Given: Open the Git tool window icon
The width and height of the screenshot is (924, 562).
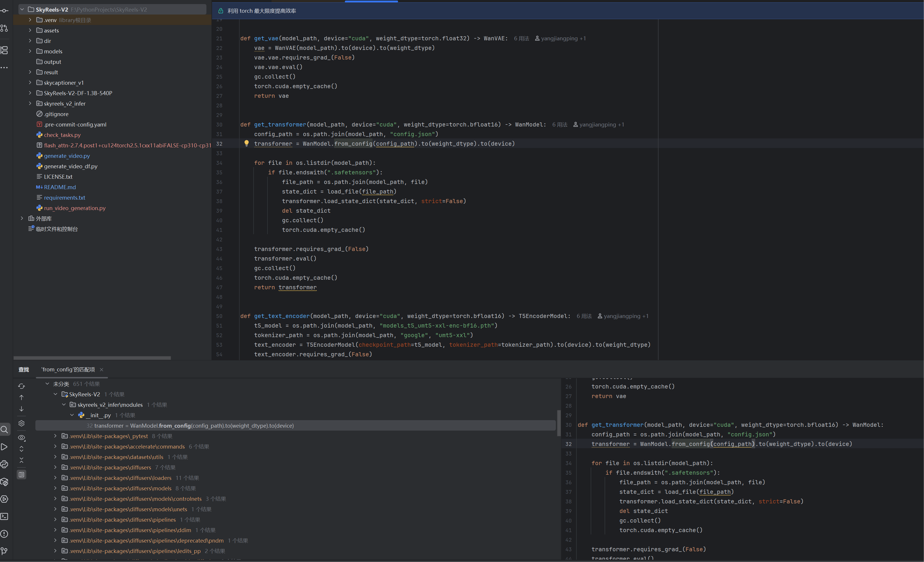Looking at the screenshot, I should pos(5,551).
